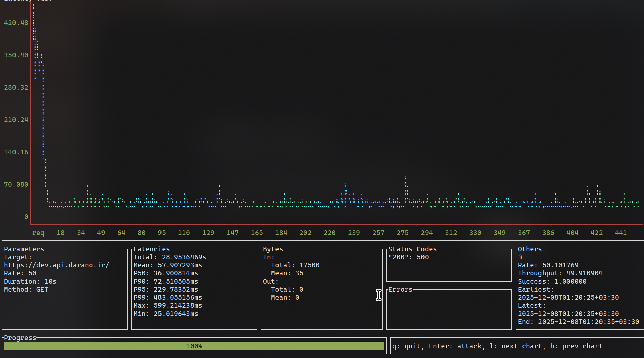
Task: Click the Duration: 10s parameter
Action: point(30,281)
